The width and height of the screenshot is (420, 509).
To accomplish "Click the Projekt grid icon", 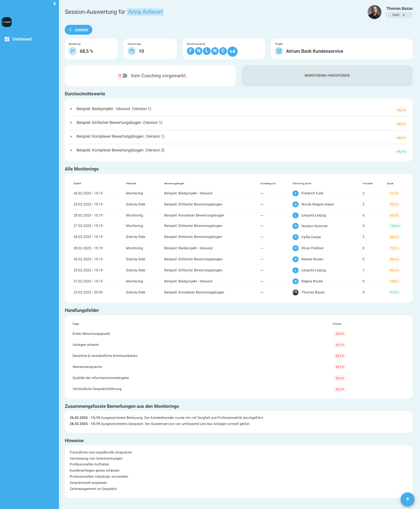I will click(279, 51).
